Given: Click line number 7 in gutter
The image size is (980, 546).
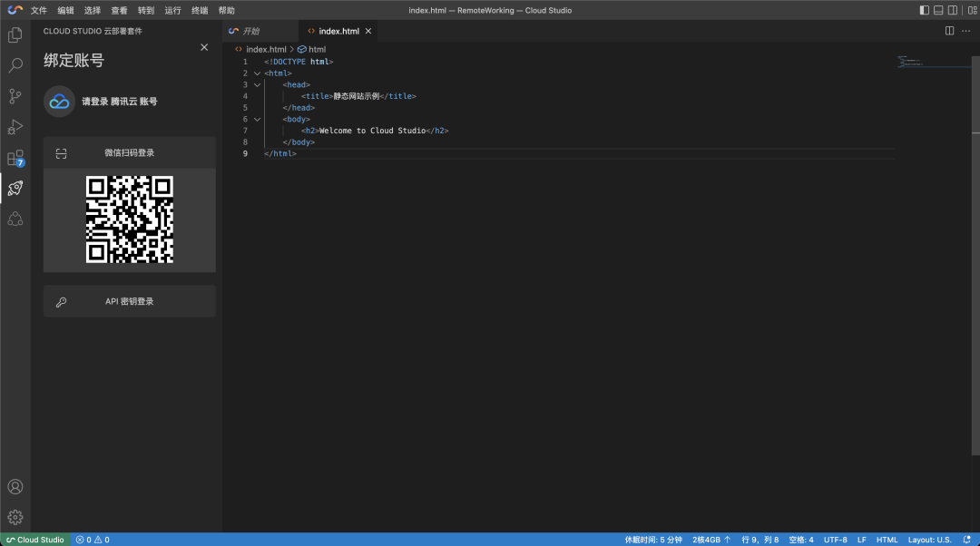Looking at the screenshot, I should tap(245, 131).
